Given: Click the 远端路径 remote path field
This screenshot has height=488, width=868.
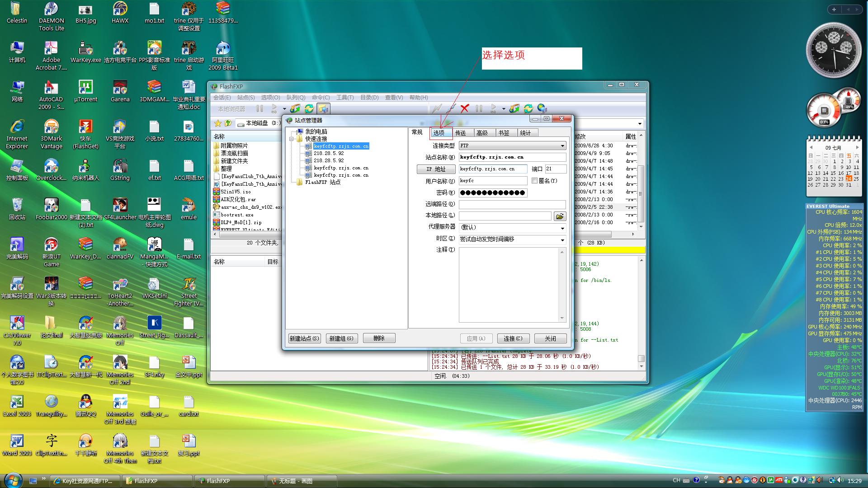Looking at the screenshot, I should point(512,204).
